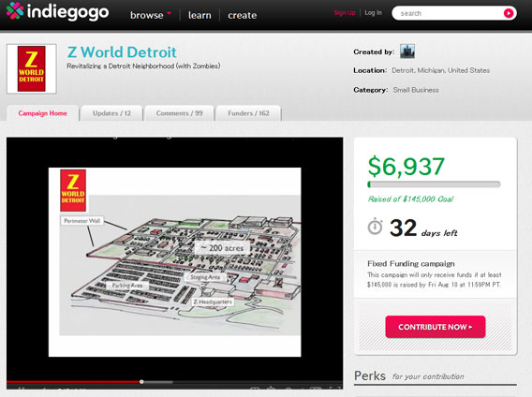Open the browse dropdown menu
The image size is (532, 397).
click(150, 15)
